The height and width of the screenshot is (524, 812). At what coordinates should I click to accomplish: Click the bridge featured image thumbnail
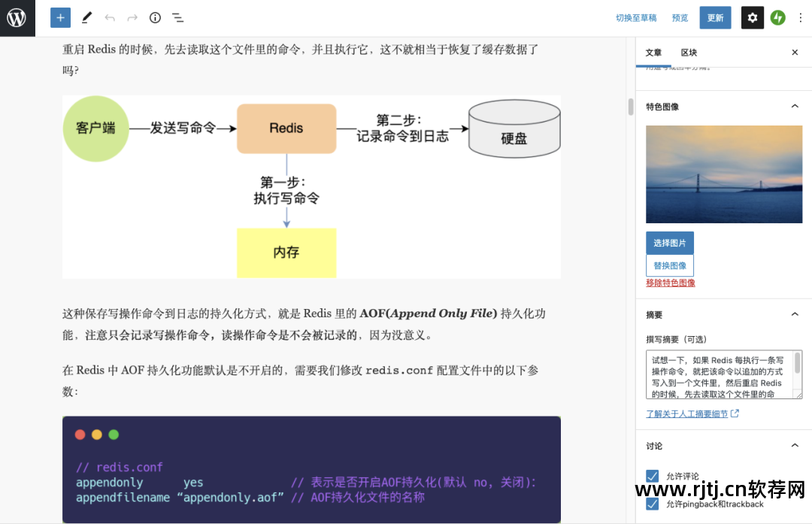click(x=724, y=174)
